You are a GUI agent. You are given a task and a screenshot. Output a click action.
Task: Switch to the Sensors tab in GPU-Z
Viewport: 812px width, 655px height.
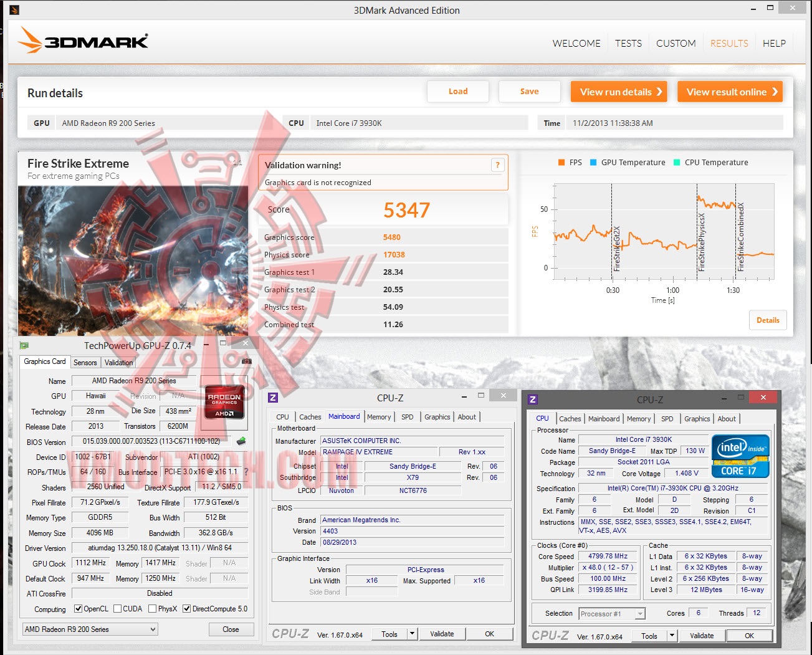[x=85, y=363]
